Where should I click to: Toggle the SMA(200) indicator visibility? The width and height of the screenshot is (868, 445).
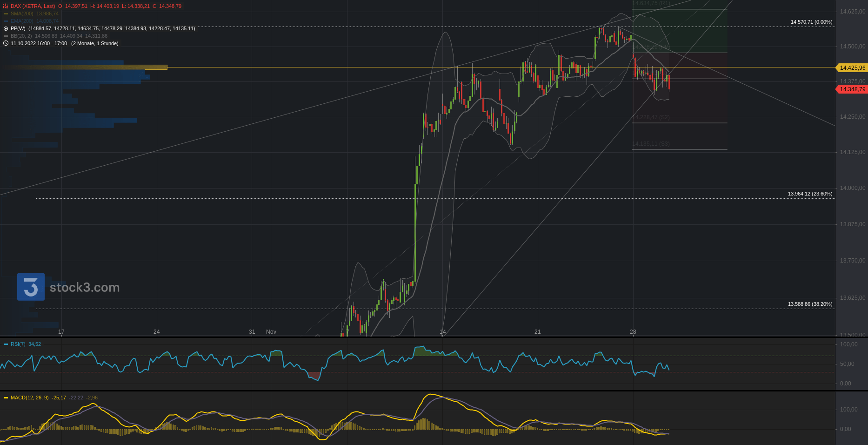click(x=6, y=14)
